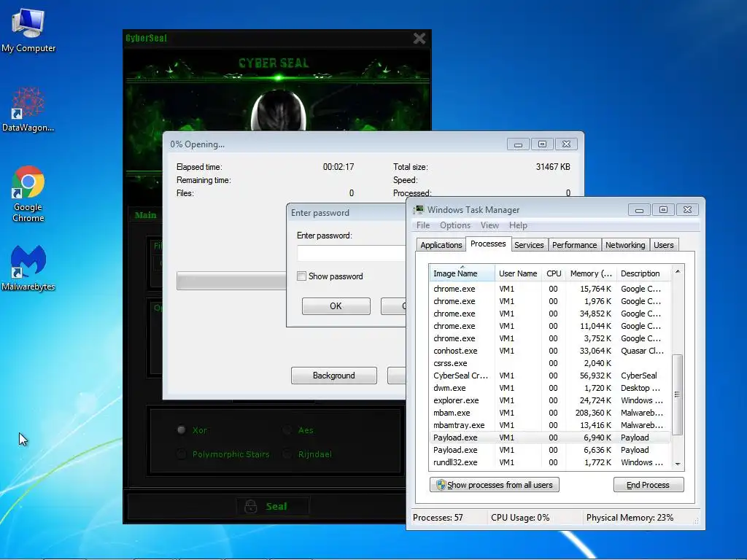747x560 pixels.
Task: Switch to the Users tab
Action: click(x=663, y=245)
